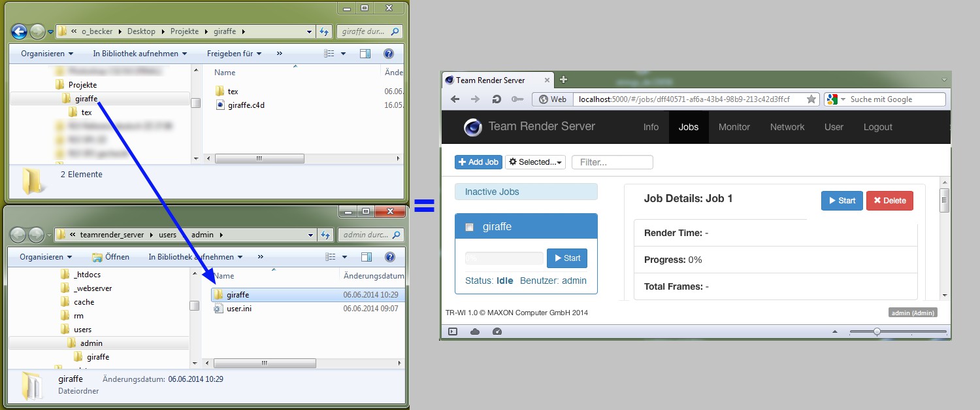The width and height of the screenshot is (980, 410).
Task: Click the Öffnen toolbar button
Action: pos(111,257)
